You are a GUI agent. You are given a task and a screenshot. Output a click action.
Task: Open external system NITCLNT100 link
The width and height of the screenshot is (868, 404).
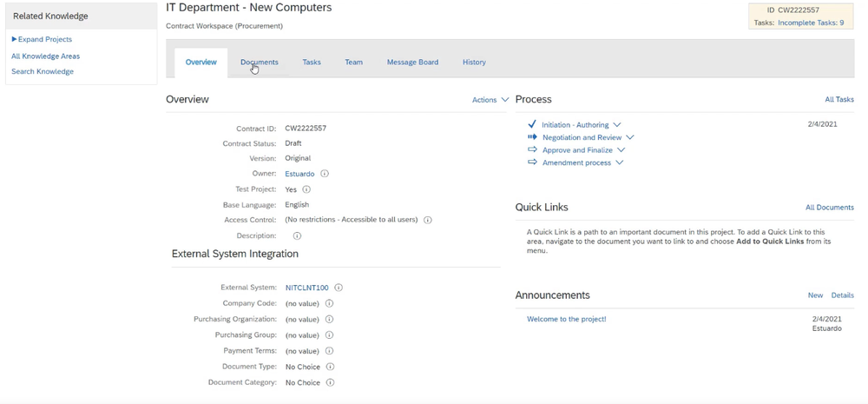click(x=306, y=288)
